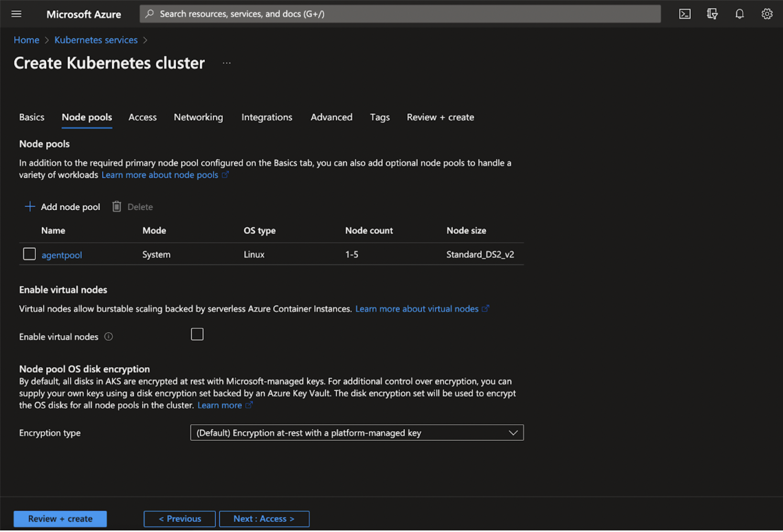Open portal settings gear

click(x=767, y=14)
